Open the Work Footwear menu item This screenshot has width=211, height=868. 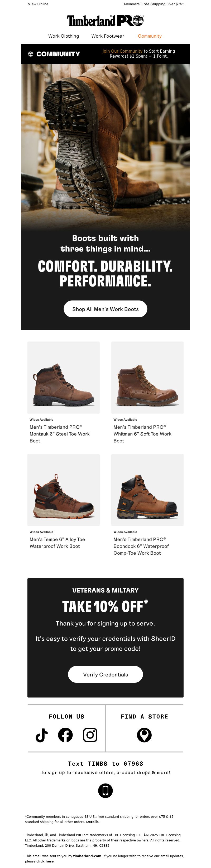(108, 36)
